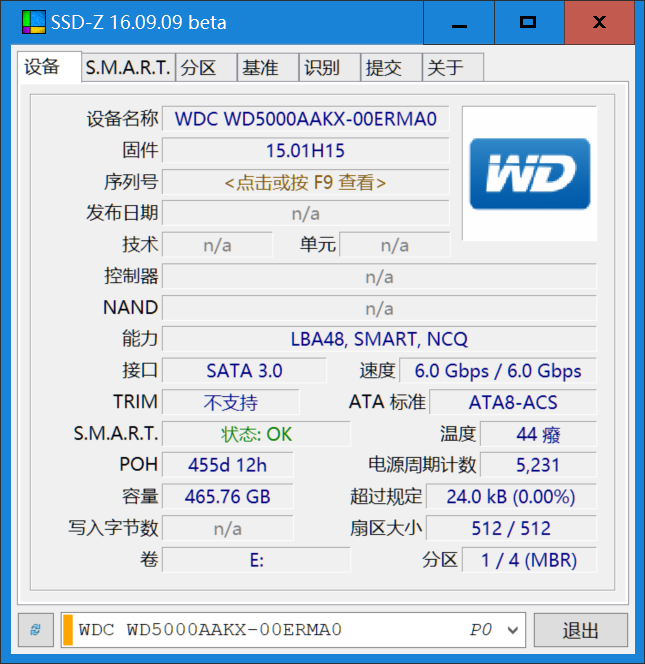Image resolution: width=645 pixels, height=664 pixels.
Task: Click the POH value 455d 12h
Action: coord(227,465)
